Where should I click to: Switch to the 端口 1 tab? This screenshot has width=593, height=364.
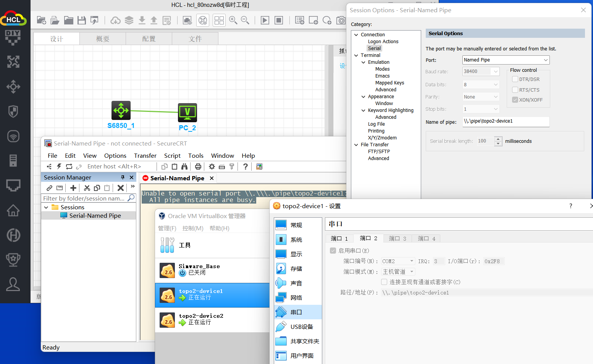pyautogui.click(x=339, y=238)
